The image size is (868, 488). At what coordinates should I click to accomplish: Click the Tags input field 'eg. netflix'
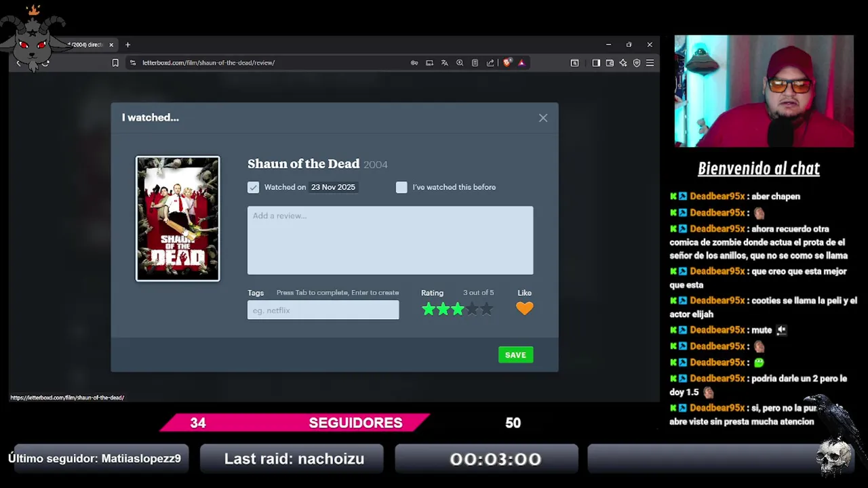pos(323,310)
